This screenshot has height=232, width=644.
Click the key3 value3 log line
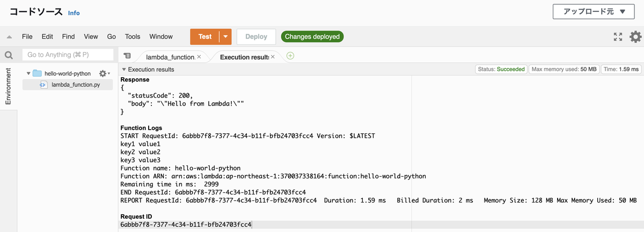[x=141, y=160]
